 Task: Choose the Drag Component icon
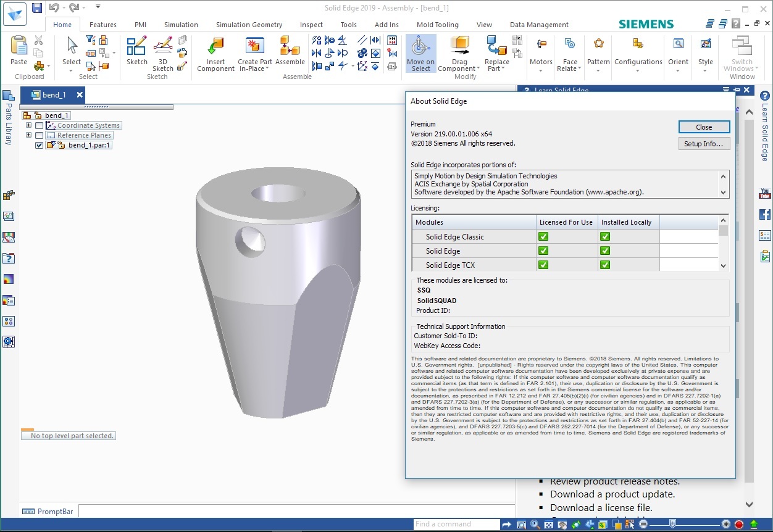click(x=459, y=46)
